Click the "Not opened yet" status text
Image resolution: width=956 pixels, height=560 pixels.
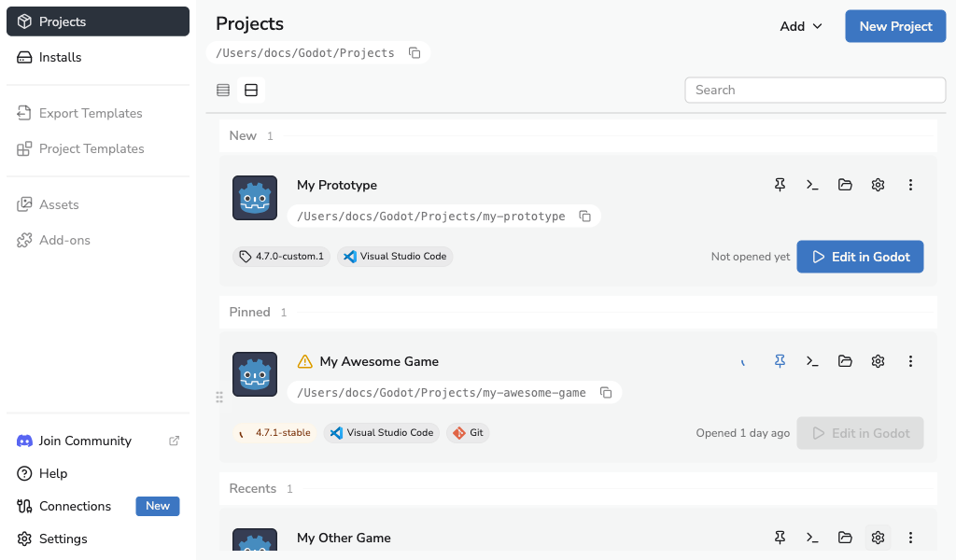coord(751,257)
